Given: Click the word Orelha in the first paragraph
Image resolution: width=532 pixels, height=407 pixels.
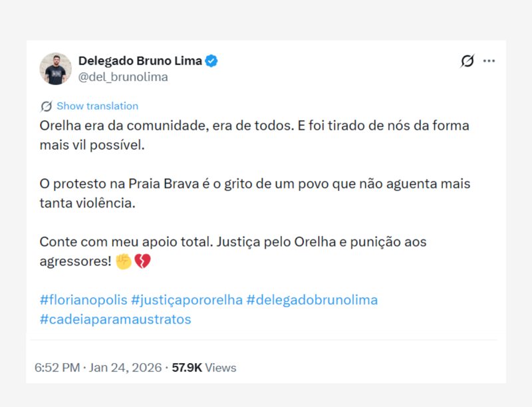Looking at the screenshot, I should pos(60,125).
